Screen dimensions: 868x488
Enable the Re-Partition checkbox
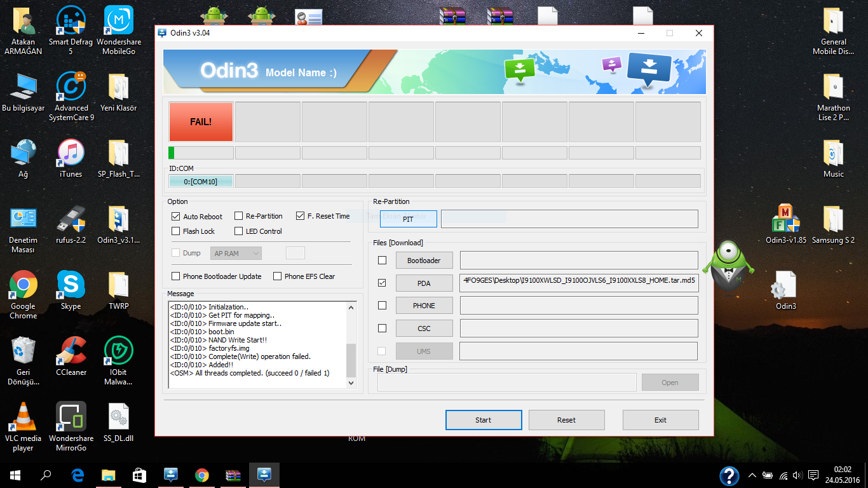pos(239,216)
